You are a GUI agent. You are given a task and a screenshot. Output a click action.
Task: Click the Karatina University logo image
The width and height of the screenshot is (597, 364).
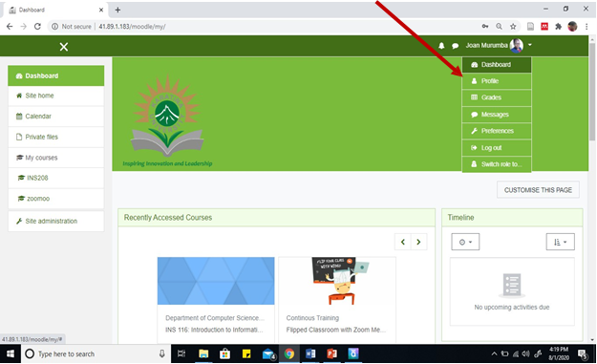167,120
